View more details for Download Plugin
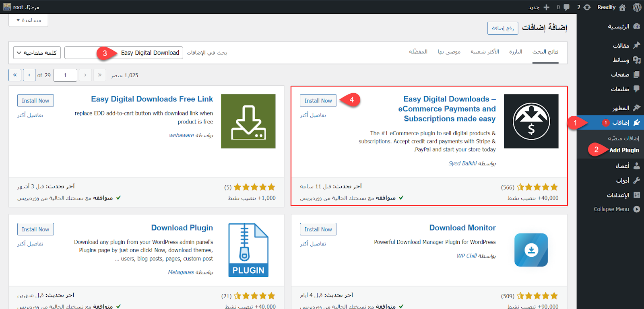Image resolution: width=644 pixels, height=309 pixels. 30,244
